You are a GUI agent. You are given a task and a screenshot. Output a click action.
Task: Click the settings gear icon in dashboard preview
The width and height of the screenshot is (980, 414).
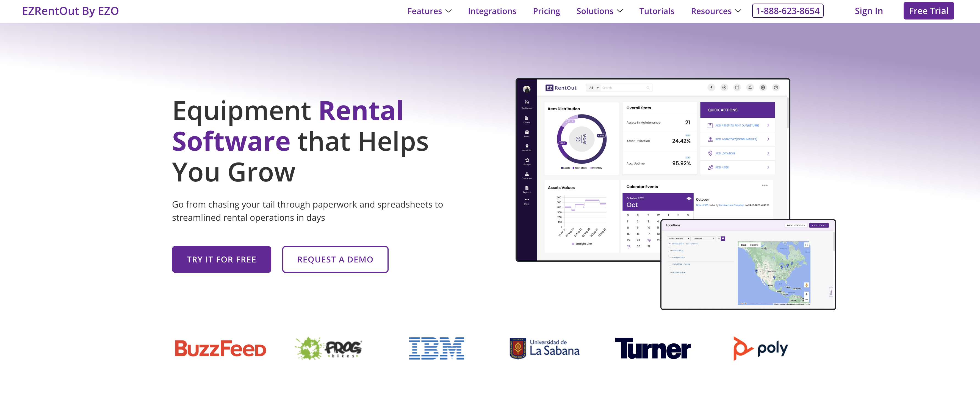tap(763, 87)
